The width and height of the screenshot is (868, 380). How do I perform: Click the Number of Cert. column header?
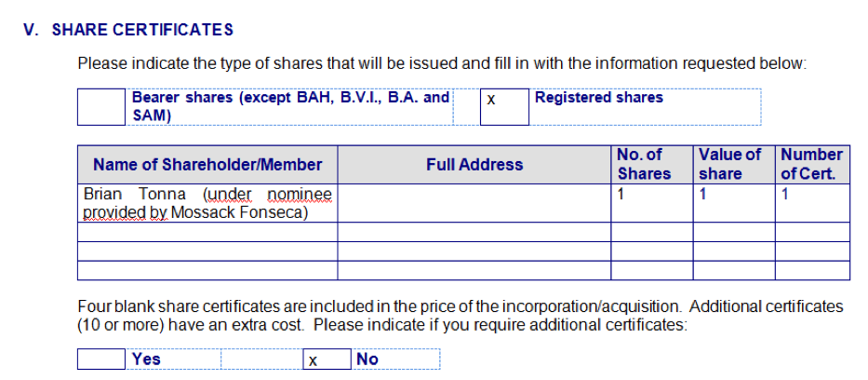point(811,165)
